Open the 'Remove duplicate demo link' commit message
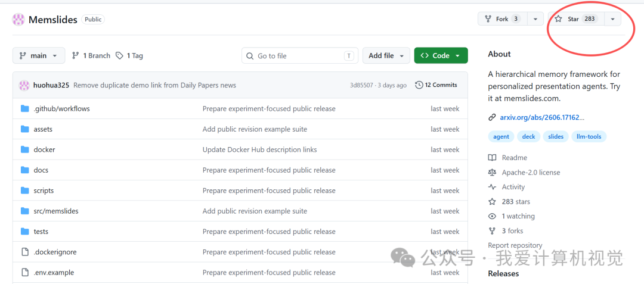 pos(155,85)
